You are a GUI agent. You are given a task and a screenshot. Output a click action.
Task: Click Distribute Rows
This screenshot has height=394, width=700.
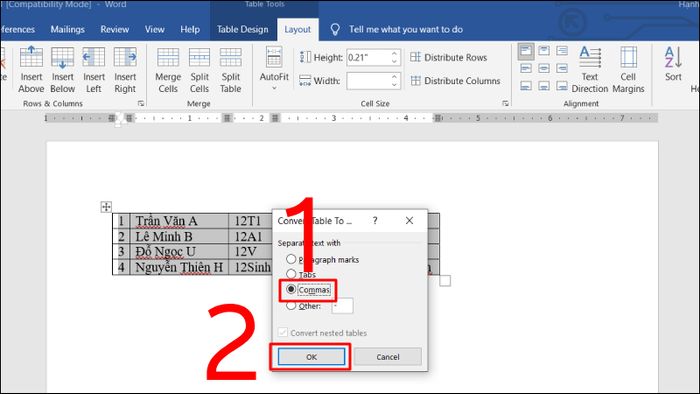(449, 58)
